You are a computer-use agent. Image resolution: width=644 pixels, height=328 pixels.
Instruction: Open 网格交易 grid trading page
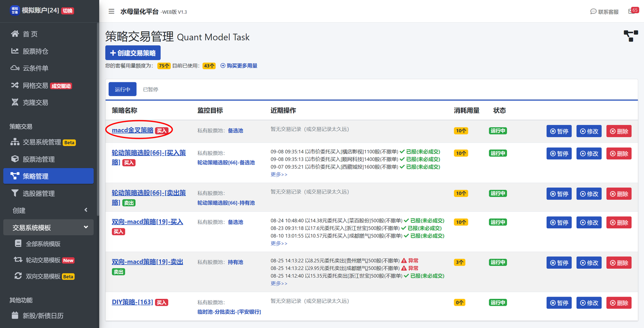pyautogui.click(x=35, y=85)
